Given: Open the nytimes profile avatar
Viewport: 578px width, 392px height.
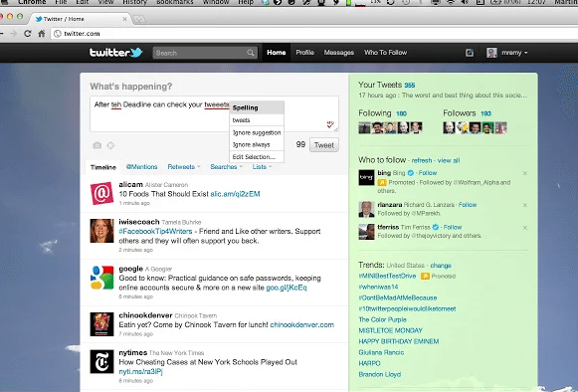Looking at the screenshot, I should (101, 361).
